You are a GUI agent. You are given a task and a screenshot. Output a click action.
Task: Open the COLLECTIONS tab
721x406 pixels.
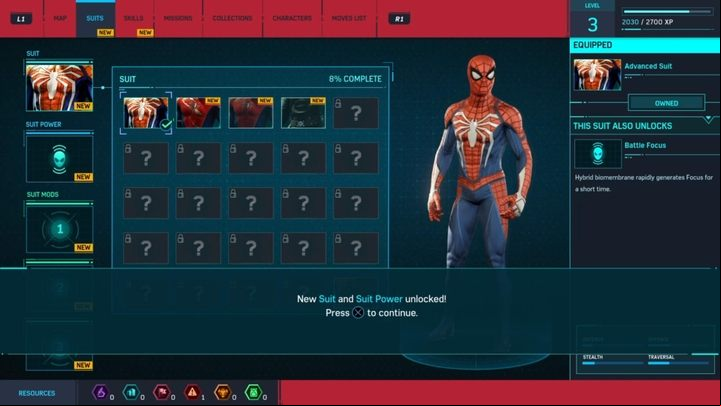pyautogui.click(x=232, y=18)
